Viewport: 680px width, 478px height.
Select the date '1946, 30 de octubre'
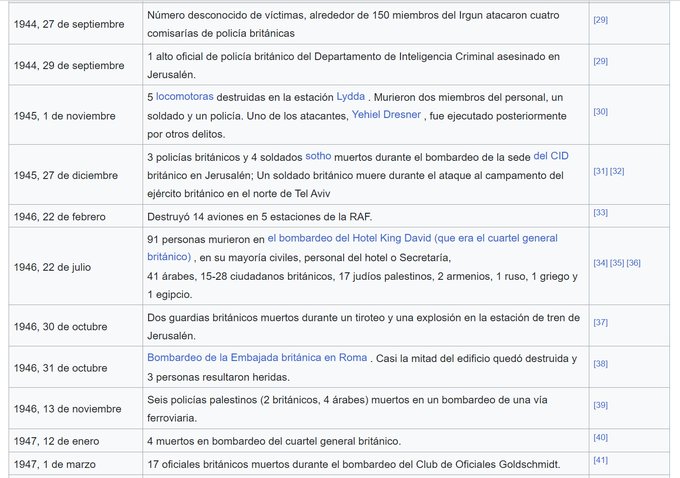pyautogui.click(x=60, y=327)
